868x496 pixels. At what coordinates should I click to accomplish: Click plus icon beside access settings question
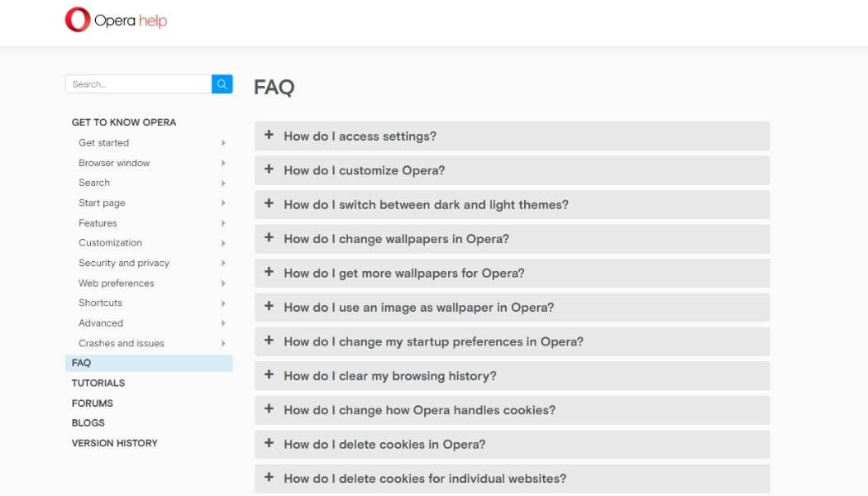269,135
